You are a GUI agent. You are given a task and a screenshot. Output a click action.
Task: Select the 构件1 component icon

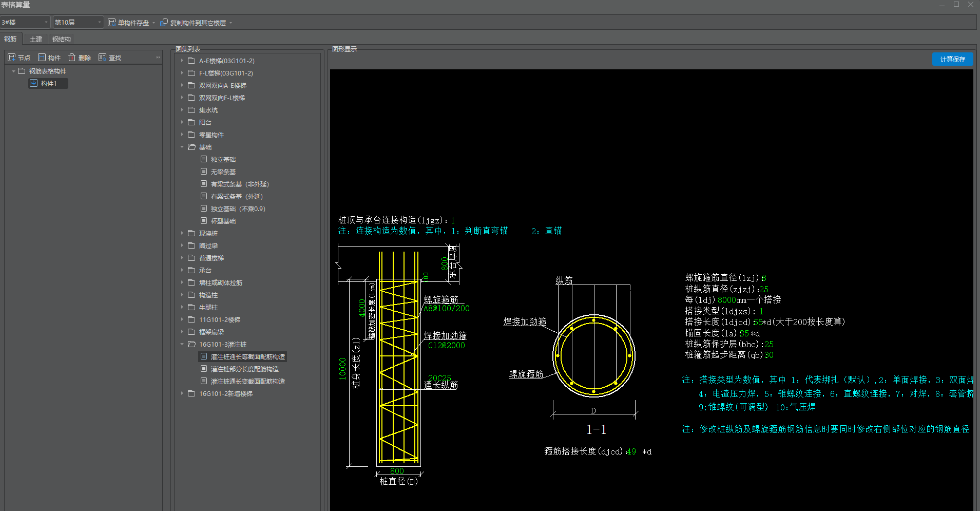(34, 83)
